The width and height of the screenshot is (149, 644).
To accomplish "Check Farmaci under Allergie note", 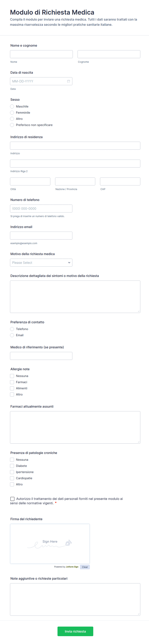I will (12, 382).
